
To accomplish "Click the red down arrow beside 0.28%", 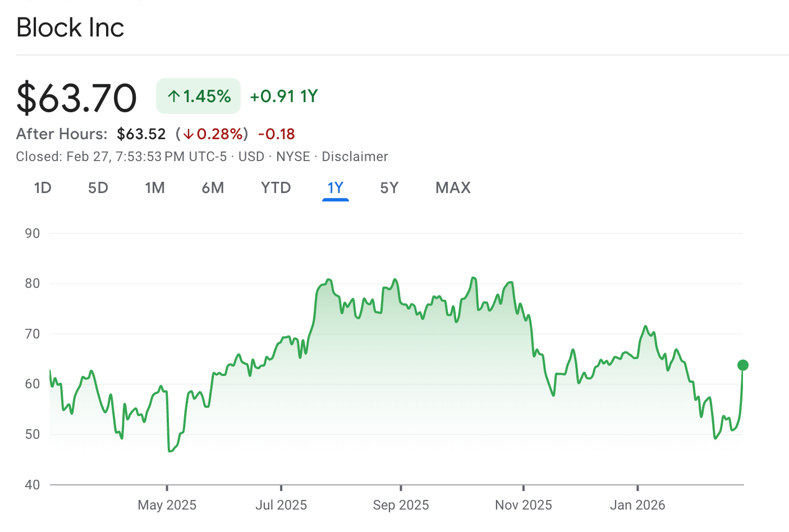I will pyautogui.click(x=188, y=134).
